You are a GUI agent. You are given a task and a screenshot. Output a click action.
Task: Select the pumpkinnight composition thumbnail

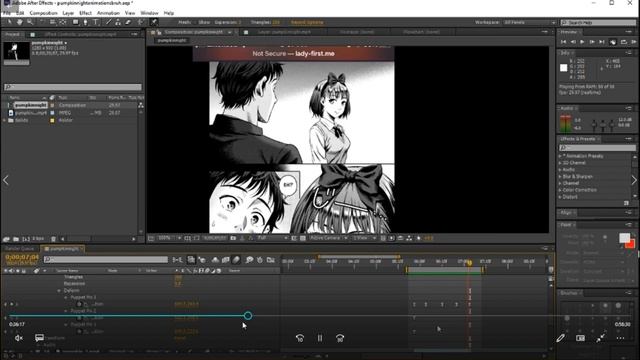point(16,53)
